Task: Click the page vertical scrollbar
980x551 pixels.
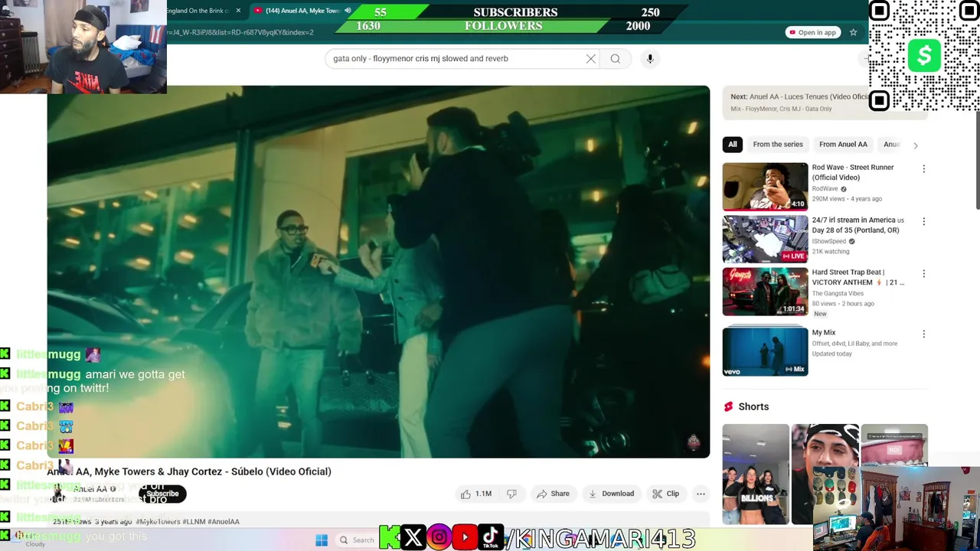Action: click(976, 161)
